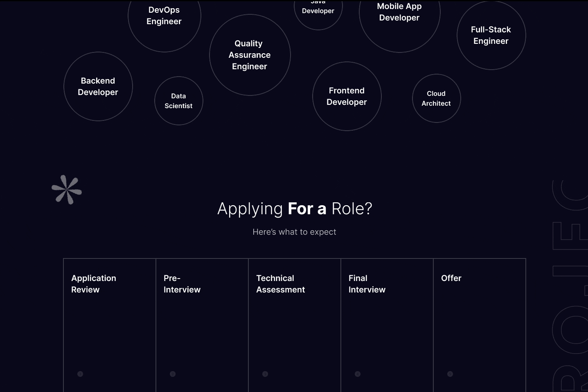Open the Mobile App Developer role
This screenshot has width=588, height=392.
pyautogui.click(x=399, y=13)
